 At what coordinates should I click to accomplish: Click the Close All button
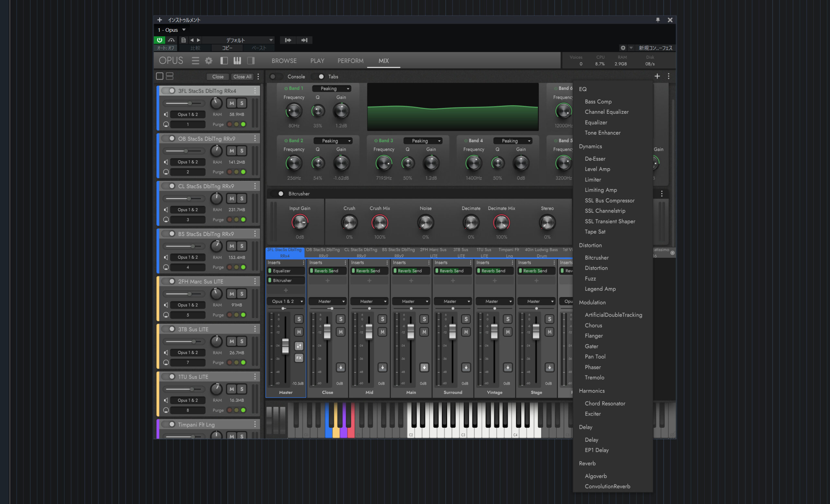pyautogui.click(x=243, y=77)
